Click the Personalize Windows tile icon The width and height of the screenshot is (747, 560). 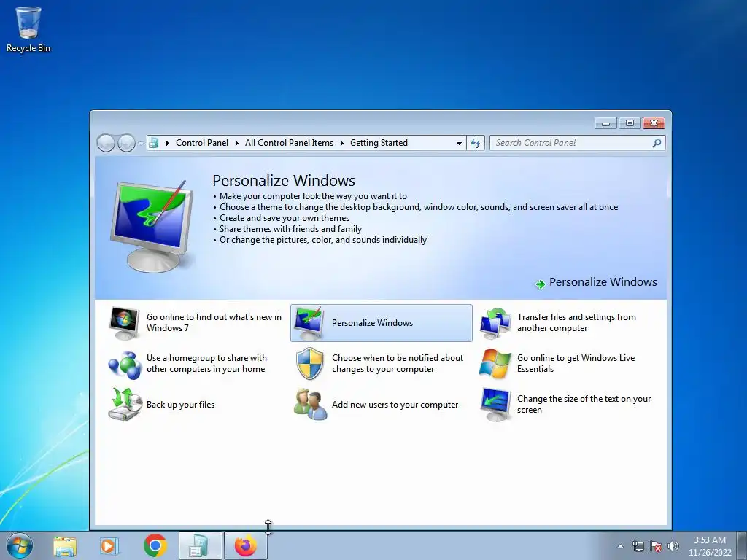pos(309,323)
